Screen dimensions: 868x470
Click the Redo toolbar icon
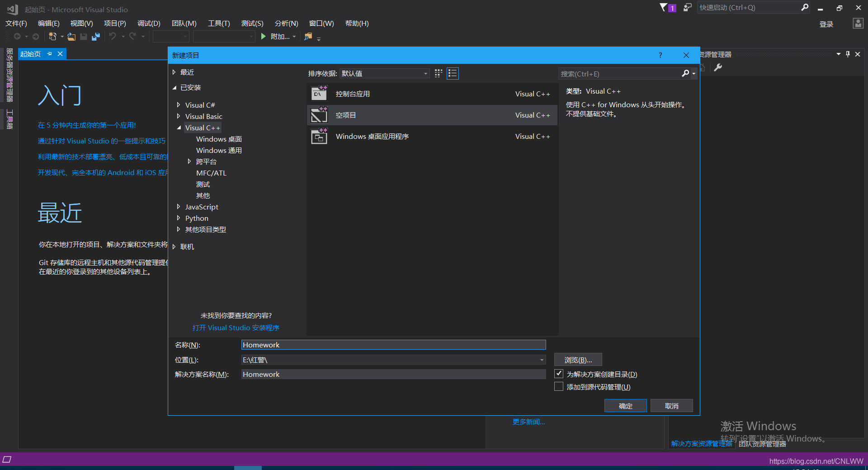click(x=132, y=37)
